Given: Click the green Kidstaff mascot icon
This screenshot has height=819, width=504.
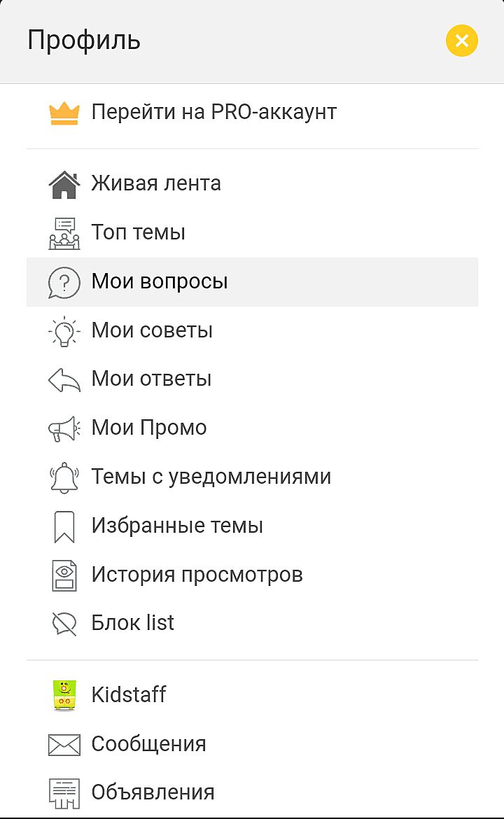Looking at the screenshot, I should pos(64,695).
